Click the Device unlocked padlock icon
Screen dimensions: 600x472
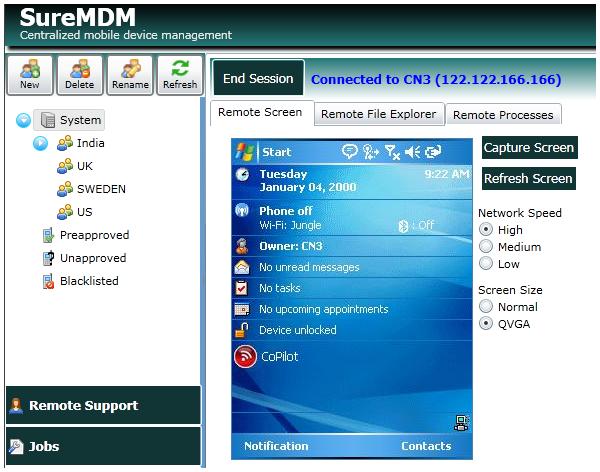click(241, 330)
